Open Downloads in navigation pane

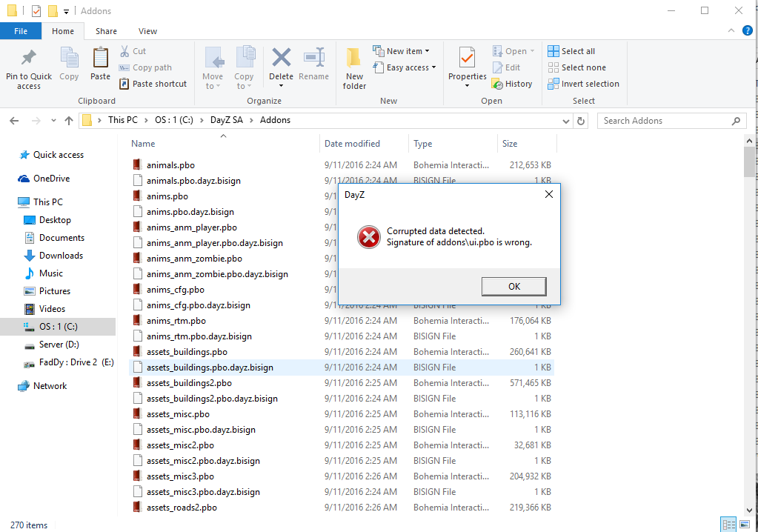(53, 256)
